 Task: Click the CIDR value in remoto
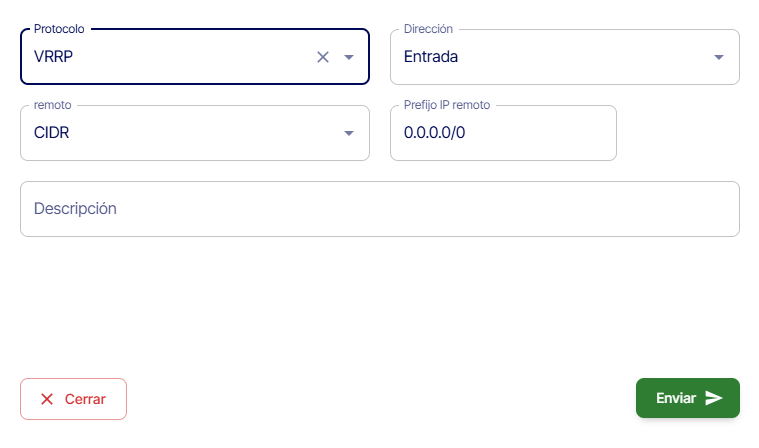[51, 133]
